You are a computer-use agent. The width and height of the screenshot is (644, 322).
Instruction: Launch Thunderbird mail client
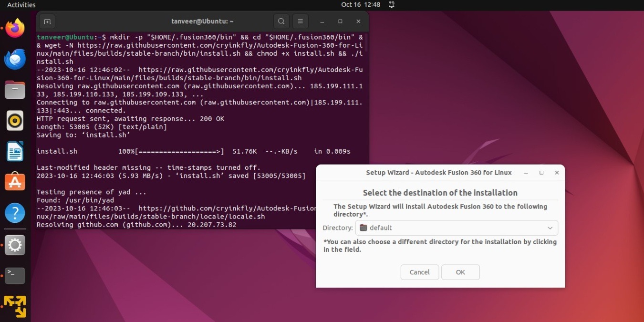(14, 59)
